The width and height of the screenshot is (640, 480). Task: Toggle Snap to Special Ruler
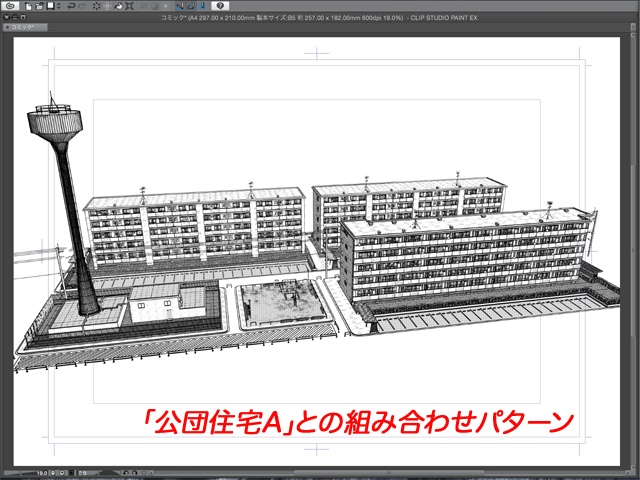(x=191, y=6)
